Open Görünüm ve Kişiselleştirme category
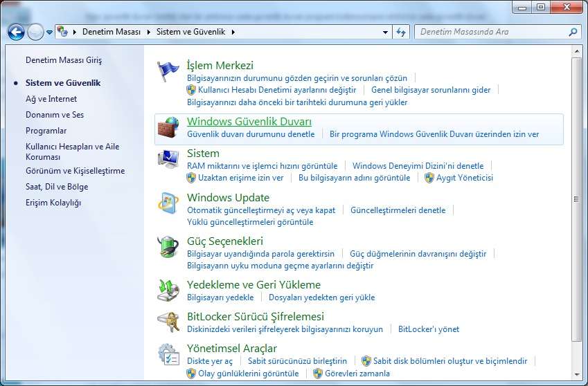Image resolution: width=588 pixels, height=386 pixels. (75, 171)
